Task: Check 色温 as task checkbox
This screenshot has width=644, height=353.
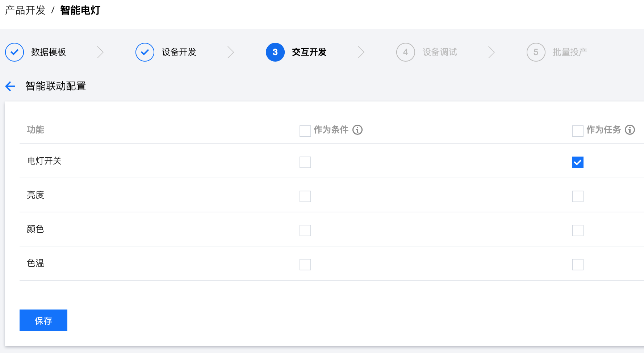Action: coord(578,265)
